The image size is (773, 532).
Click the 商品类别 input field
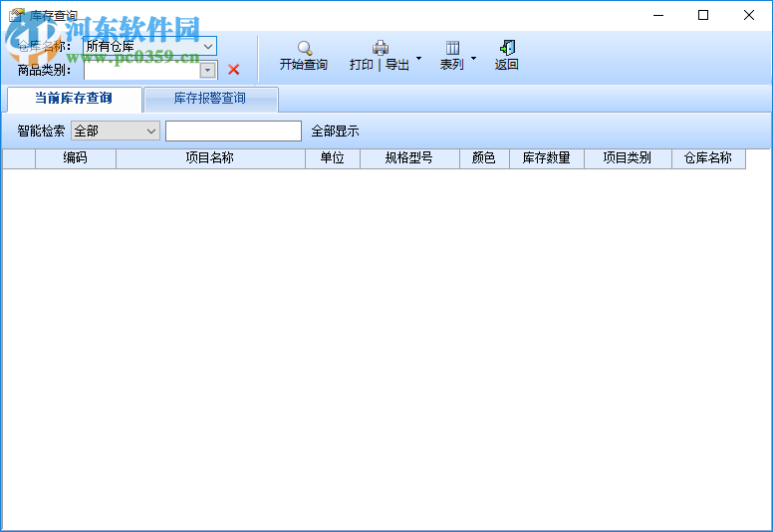(142, 71)
